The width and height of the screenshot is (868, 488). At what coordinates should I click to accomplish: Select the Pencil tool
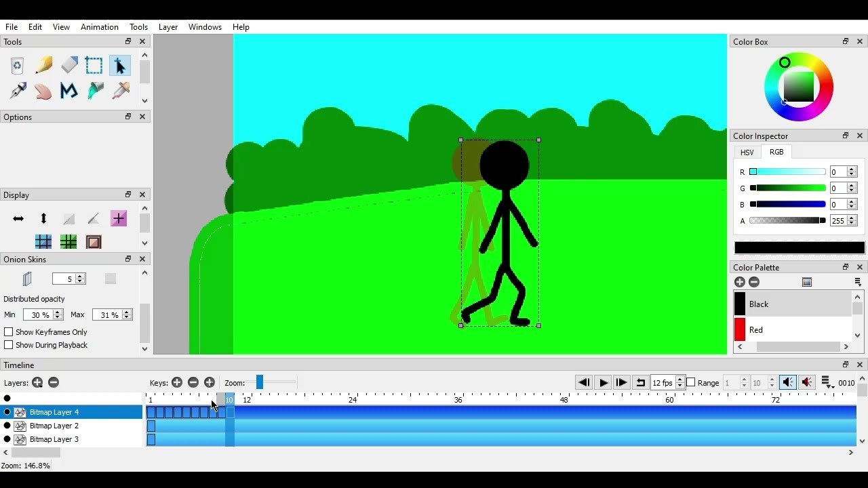(x=43, y=66)
